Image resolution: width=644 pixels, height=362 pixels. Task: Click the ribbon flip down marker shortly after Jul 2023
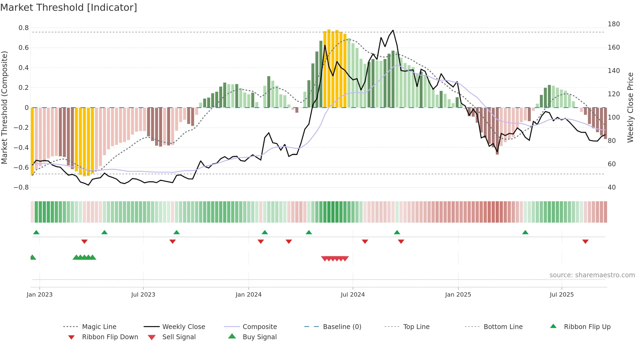[173, 242]
